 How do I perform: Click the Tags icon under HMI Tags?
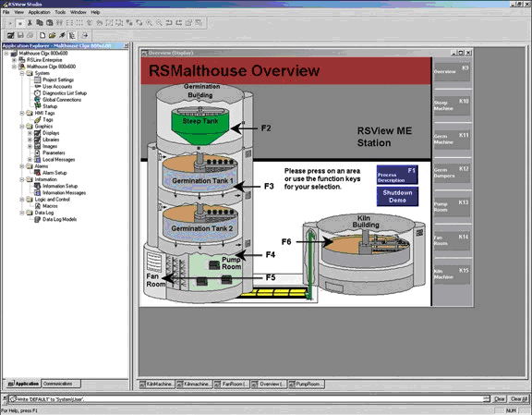click(x=37, y=119)
